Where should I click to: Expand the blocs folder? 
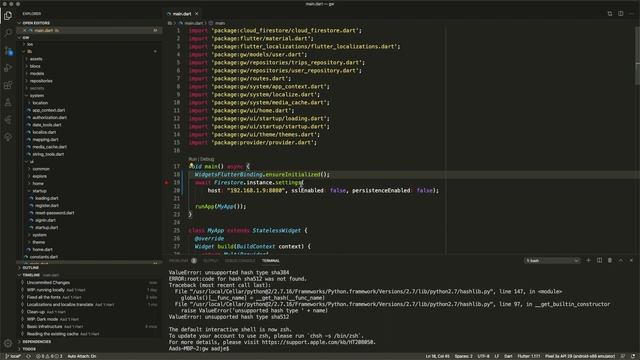coord(35,66)
